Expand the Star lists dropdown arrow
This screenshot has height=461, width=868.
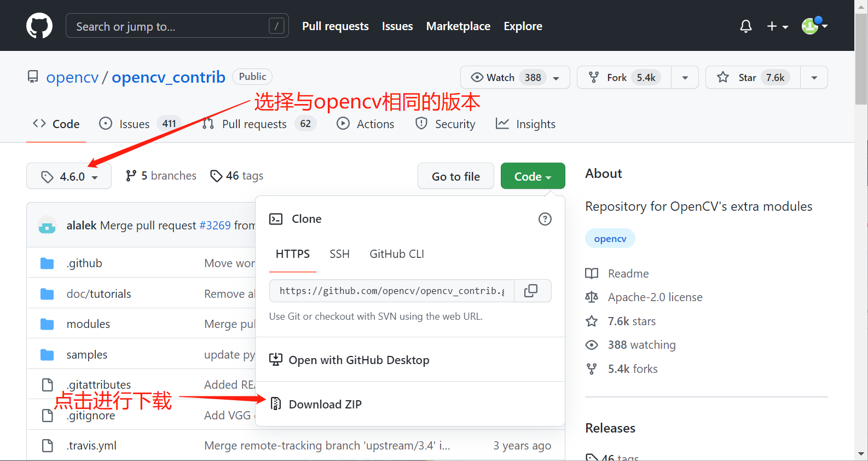click(814, 78)
